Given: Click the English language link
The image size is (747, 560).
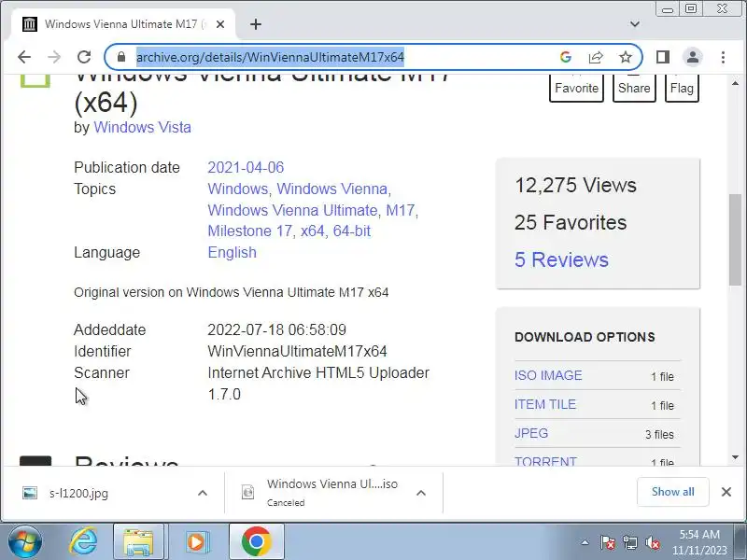Looking at the screenshot, I should pyautogui.click(x=232, y=252).
